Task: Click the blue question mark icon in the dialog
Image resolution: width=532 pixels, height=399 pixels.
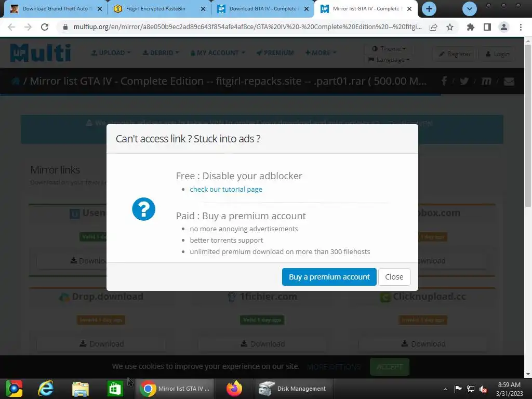Action: click(143, 209)
